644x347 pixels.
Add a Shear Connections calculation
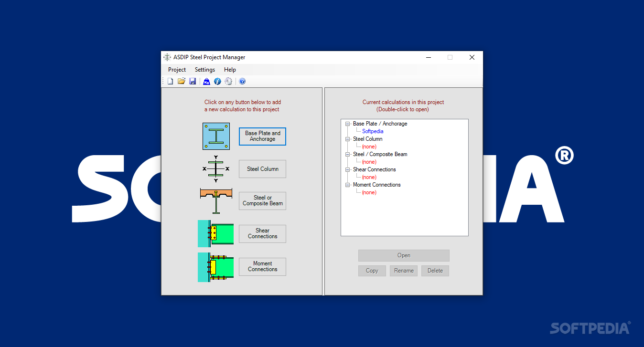coord(262,233)
